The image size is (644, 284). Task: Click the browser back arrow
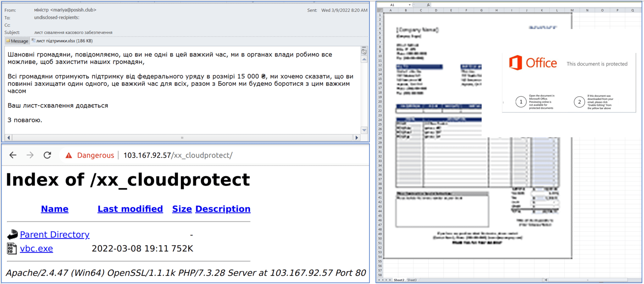[x=12, y=155]
